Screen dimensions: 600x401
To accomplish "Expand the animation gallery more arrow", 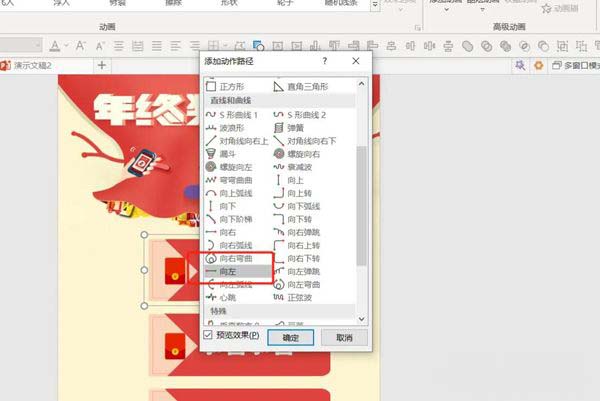I will click(x=375, y=5).
